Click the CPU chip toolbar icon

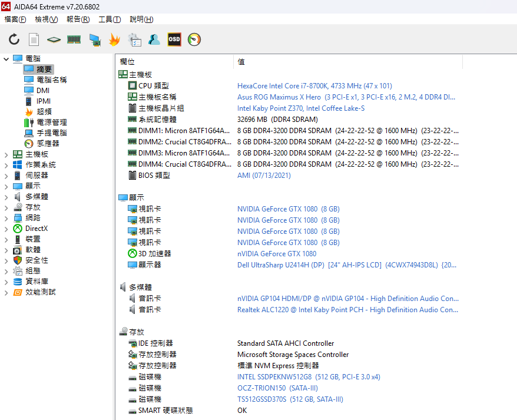[54, 39]
